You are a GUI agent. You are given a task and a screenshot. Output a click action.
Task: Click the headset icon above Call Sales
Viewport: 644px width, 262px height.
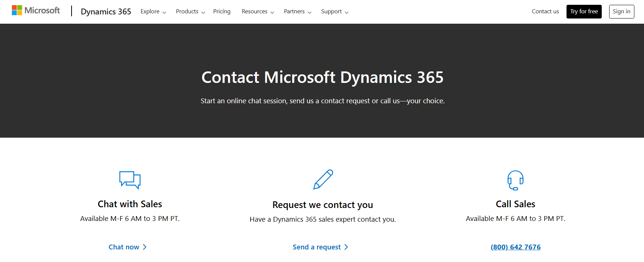pos(515,180)
